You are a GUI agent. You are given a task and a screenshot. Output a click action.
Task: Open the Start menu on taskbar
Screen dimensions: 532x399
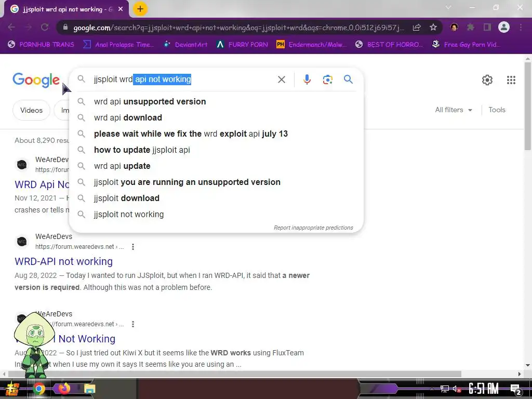[x=12, y=389]
